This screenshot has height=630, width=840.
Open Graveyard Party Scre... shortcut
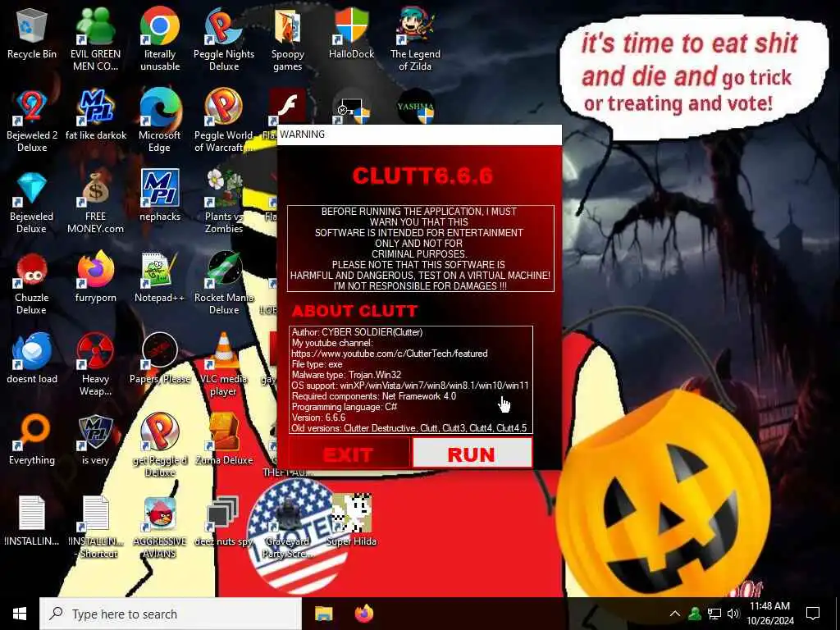pos(288,527)
